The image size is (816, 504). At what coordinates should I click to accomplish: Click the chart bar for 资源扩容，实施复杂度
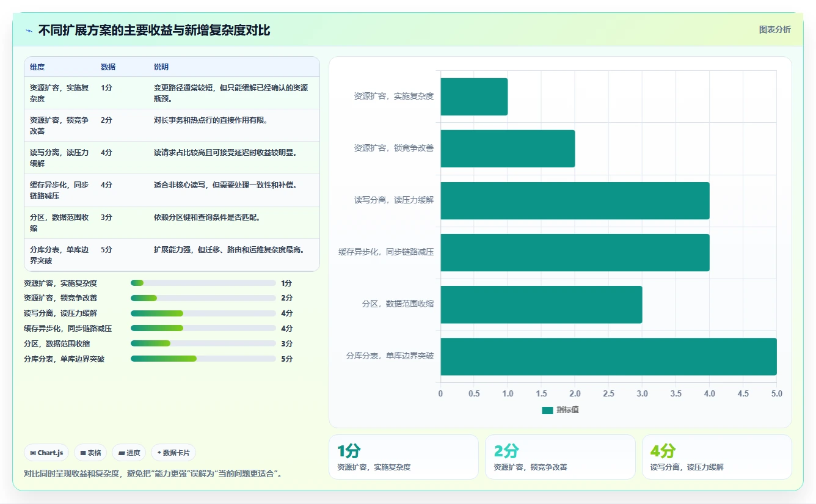(x=474, y=97)
